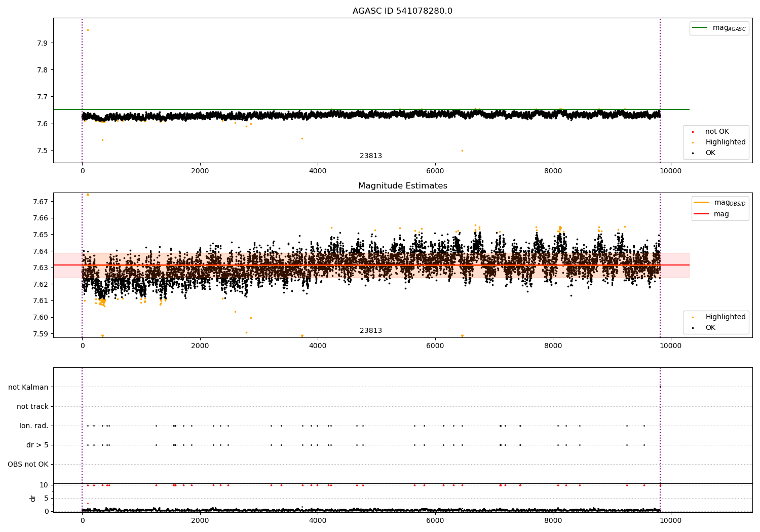Click the orange outlier point near 7.95 in top plot

88,30
